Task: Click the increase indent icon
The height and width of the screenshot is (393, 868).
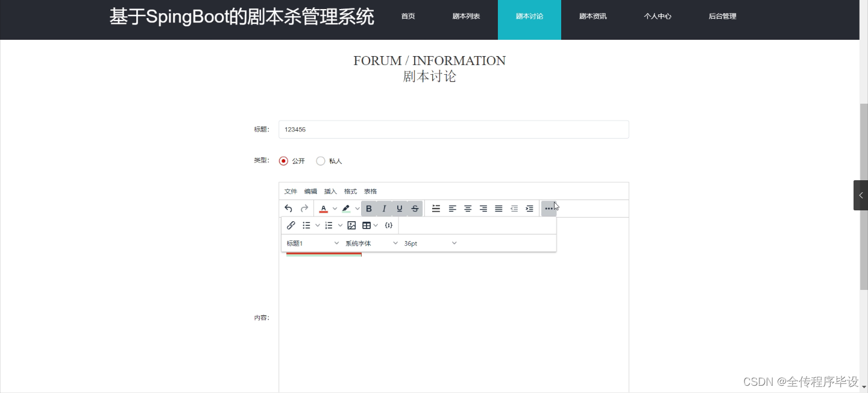Action: [529, 209]
